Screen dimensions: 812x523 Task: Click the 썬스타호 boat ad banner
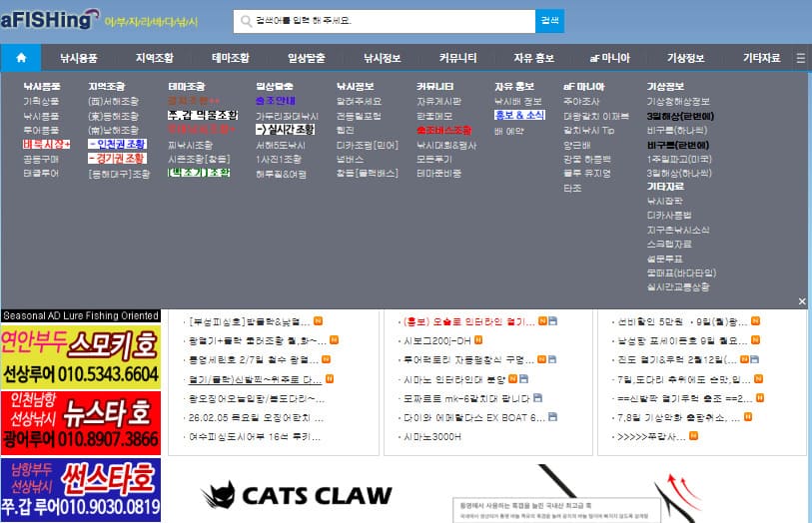(80, 490)
